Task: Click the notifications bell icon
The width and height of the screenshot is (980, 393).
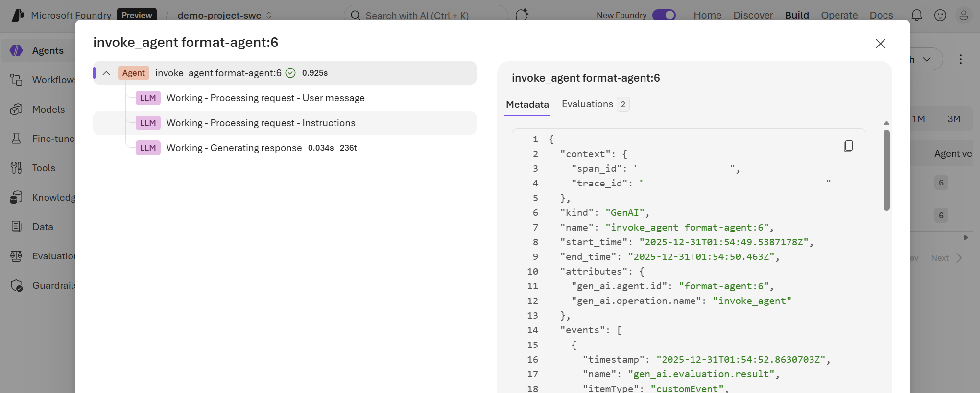Action: pos(917,15)
